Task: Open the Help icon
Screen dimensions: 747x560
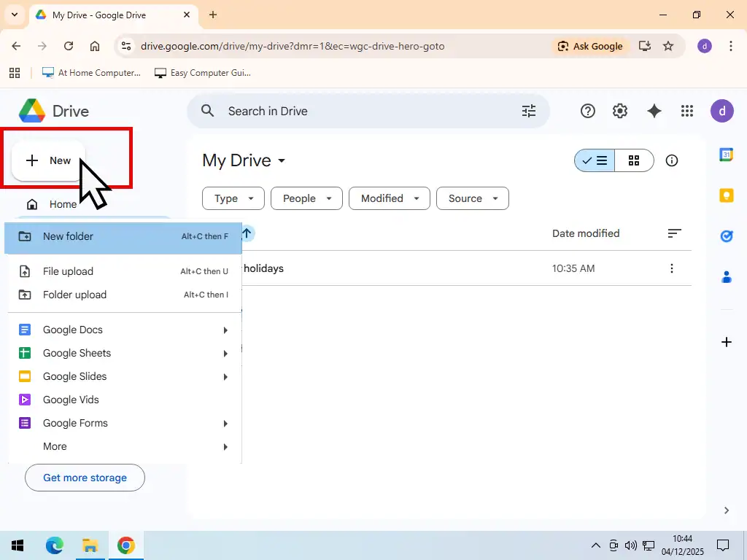Action: point(587,111)
